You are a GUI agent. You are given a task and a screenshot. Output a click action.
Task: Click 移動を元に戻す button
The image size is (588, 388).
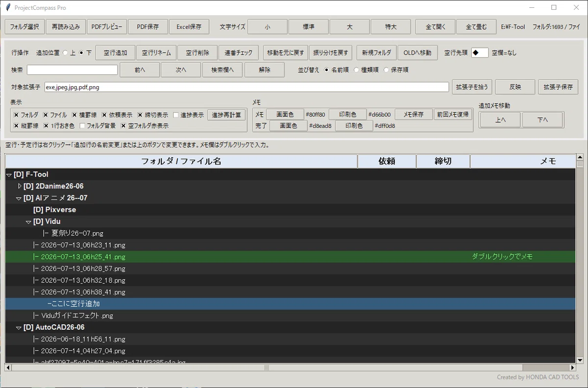point(286,52)
